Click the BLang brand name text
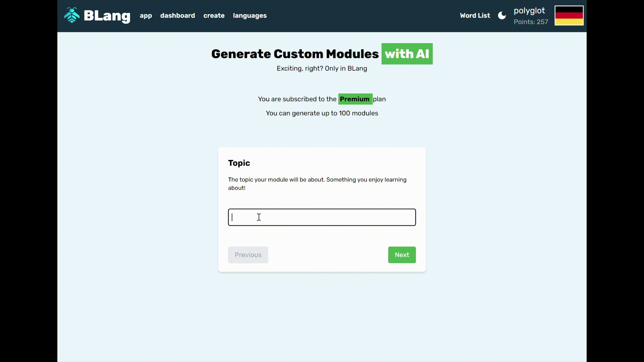Image resolution: width=644 pixels, height=362 pixels. point(107,16)
